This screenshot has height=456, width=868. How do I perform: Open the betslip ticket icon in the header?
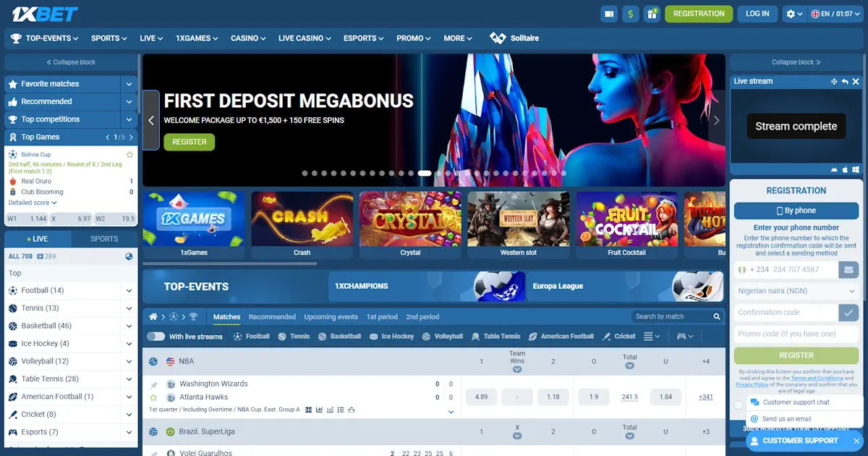pos(609,13)
